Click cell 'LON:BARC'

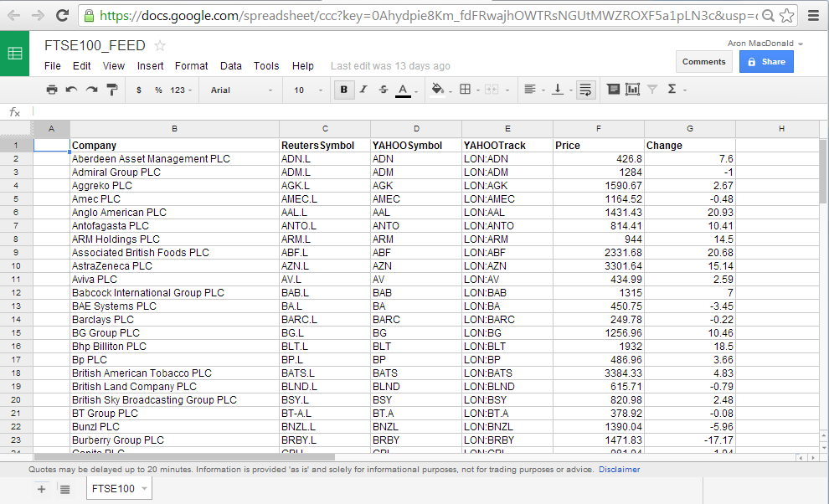coord(507,320)
